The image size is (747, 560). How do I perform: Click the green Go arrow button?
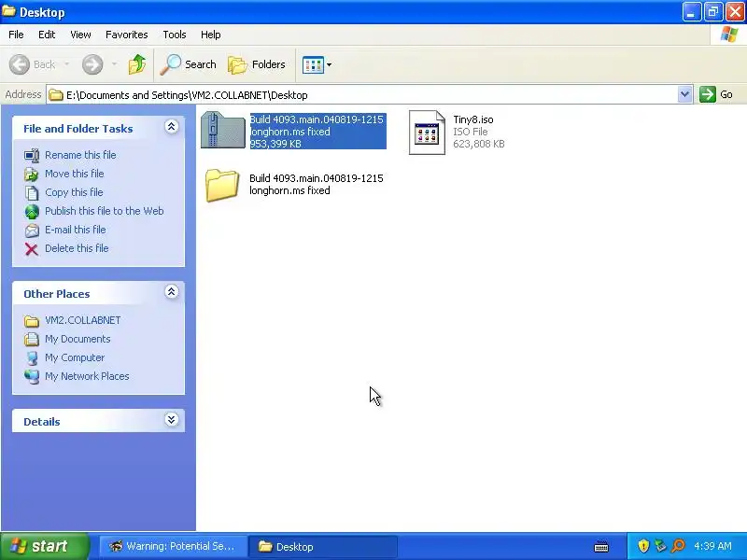pyautogui.click(x=708, y=94)
